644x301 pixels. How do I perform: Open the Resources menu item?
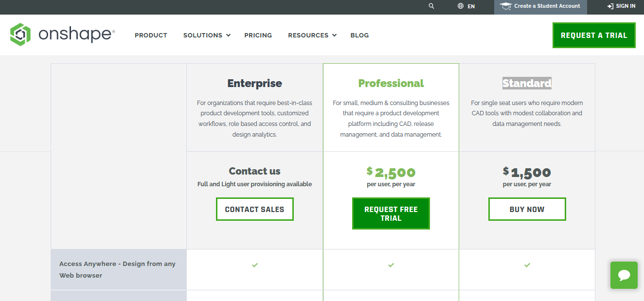coord(308,35)
